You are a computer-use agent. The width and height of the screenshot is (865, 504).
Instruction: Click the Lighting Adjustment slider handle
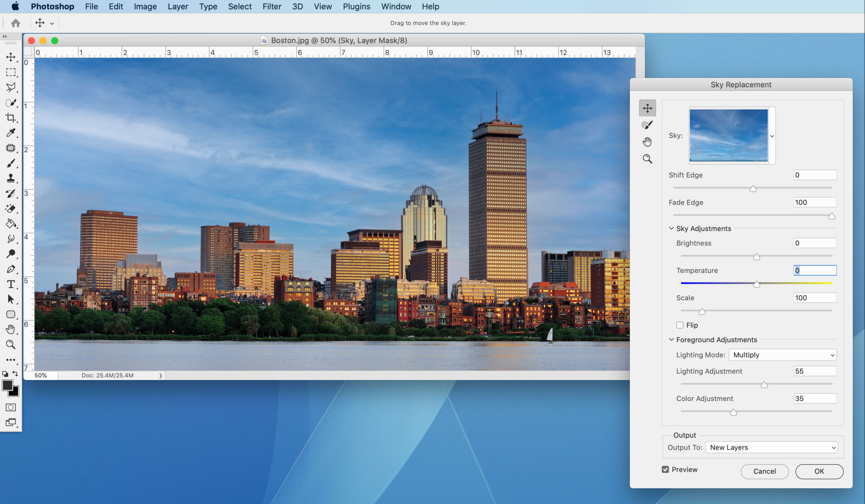tap(764, 385)
